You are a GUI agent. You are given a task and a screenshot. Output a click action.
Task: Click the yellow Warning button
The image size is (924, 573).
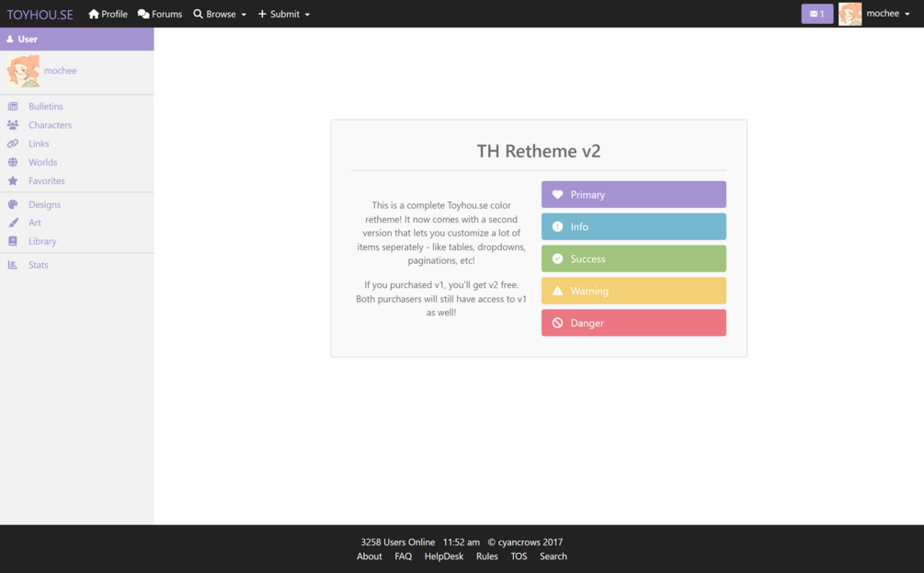coord(633,291)
